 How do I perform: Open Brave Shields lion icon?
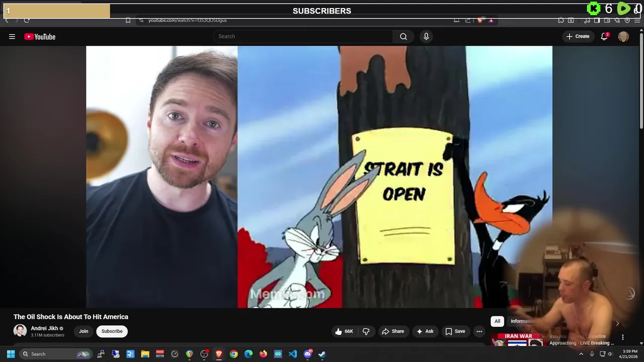480,21
